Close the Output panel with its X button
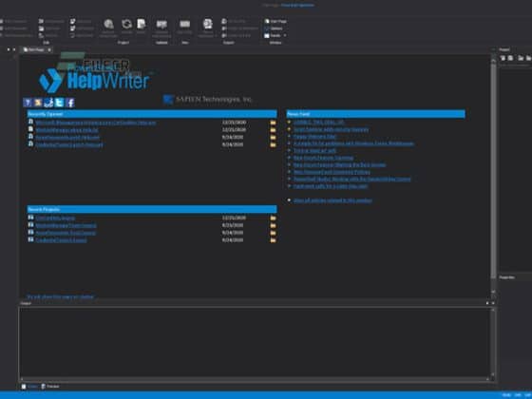532x399 pixels. (x=493, y=303)
